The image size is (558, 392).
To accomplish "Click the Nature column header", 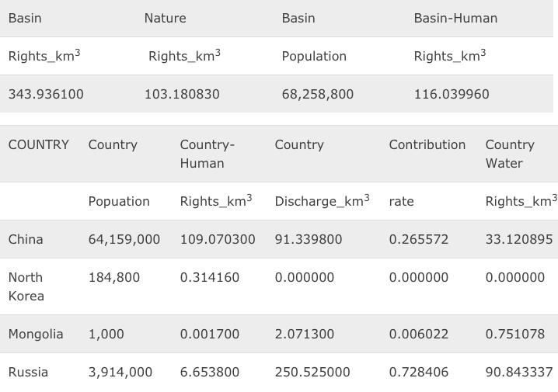I will point(165,18).
